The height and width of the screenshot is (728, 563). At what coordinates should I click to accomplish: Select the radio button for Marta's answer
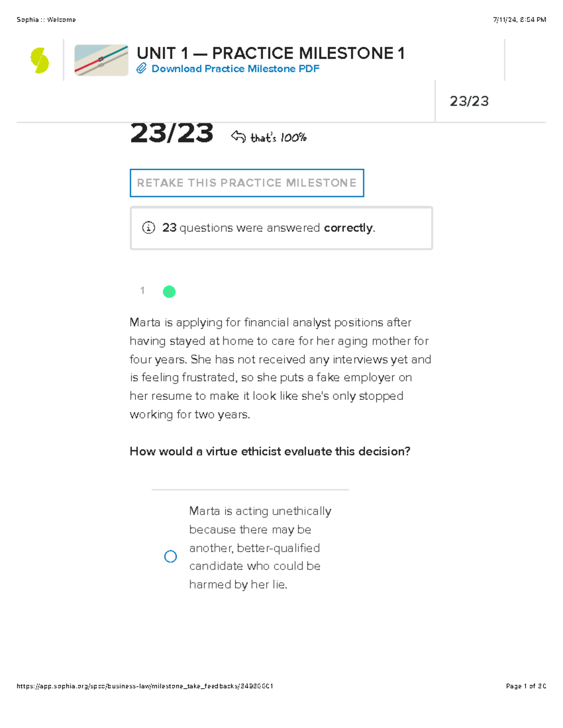[x=170, y=556]
